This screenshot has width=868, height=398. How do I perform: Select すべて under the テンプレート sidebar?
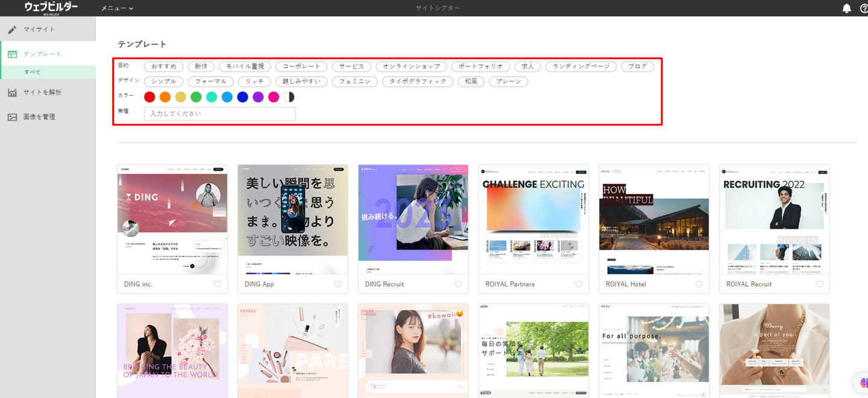coord(33,72)
